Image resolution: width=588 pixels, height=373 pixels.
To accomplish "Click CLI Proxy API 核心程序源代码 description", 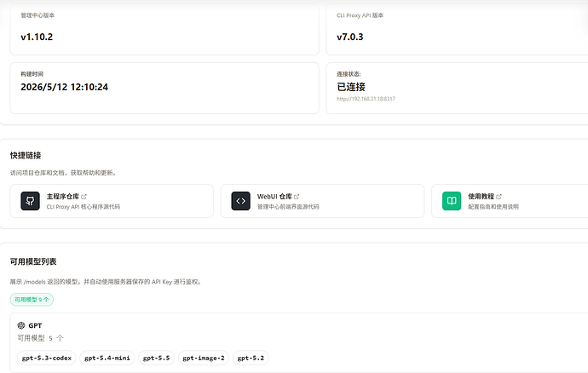I will pos(84,207).
